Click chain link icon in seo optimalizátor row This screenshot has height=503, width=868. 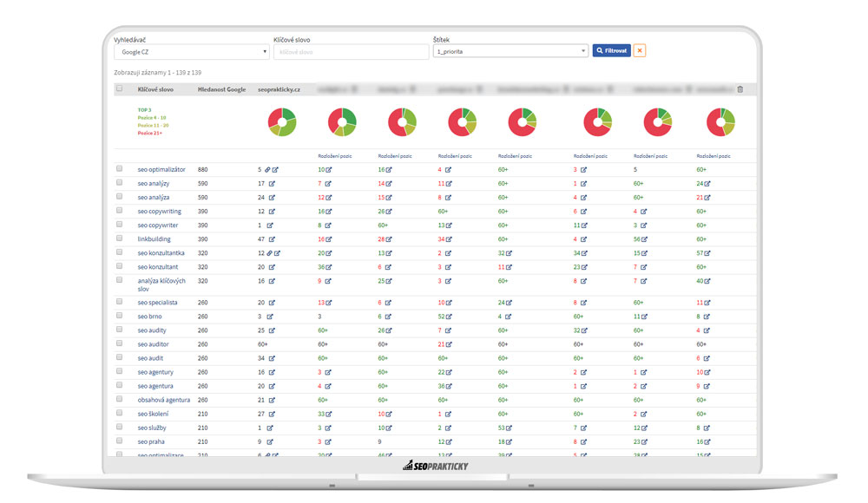[x=267, y=170]
